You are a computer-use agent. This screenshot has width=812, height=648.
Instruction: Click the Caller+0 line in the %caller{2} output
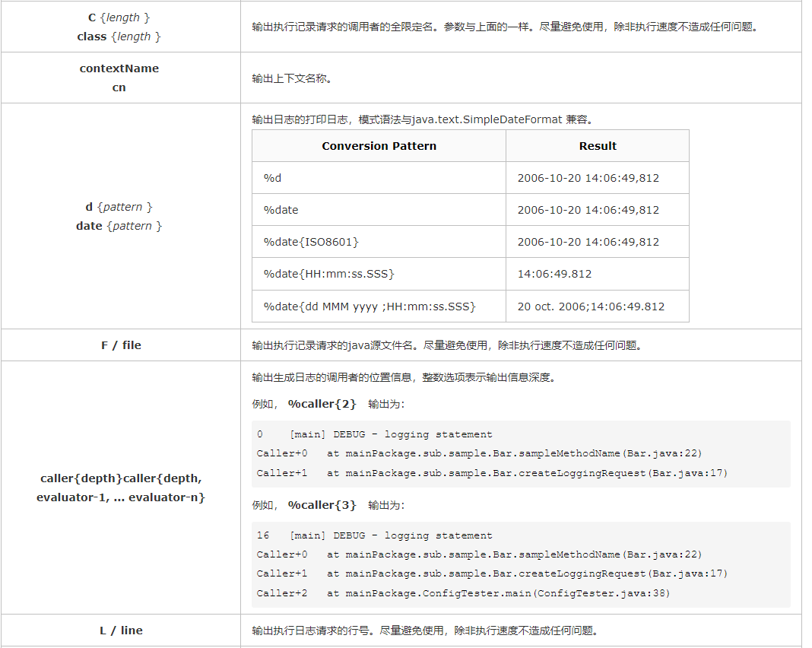coord(480,454)
